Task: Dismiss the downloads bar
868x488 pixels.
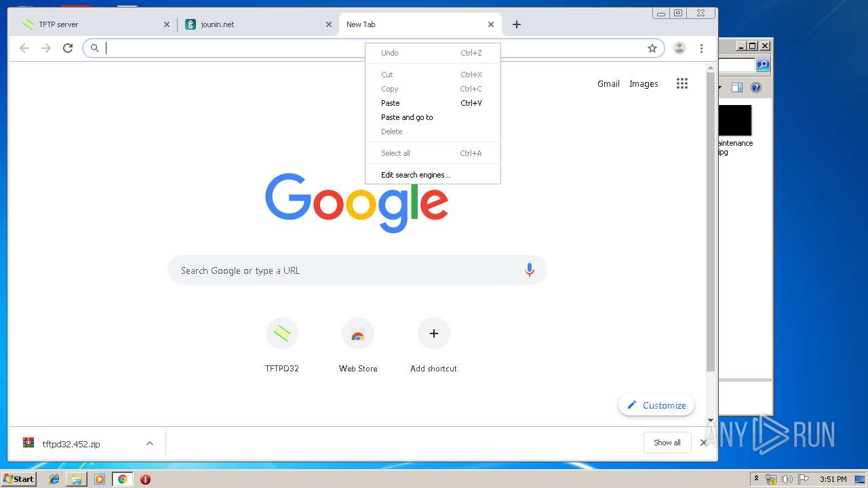Action: [703, 443]
